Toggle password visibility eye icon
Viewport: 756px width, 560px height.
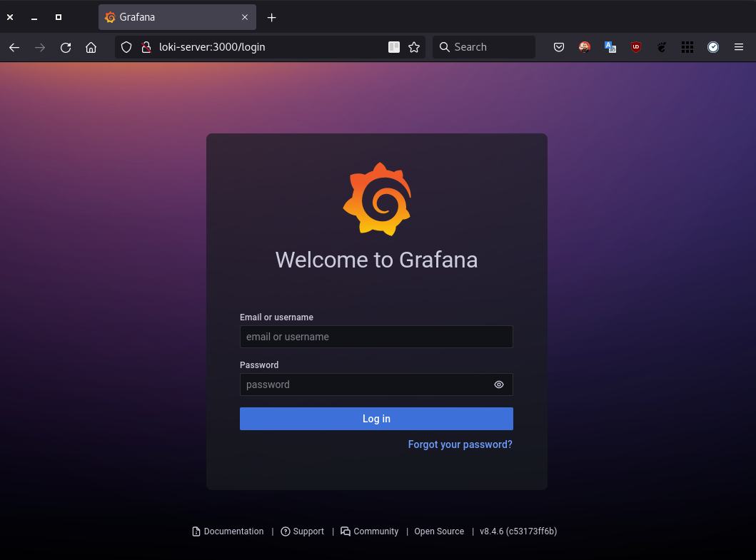point(499,385)
